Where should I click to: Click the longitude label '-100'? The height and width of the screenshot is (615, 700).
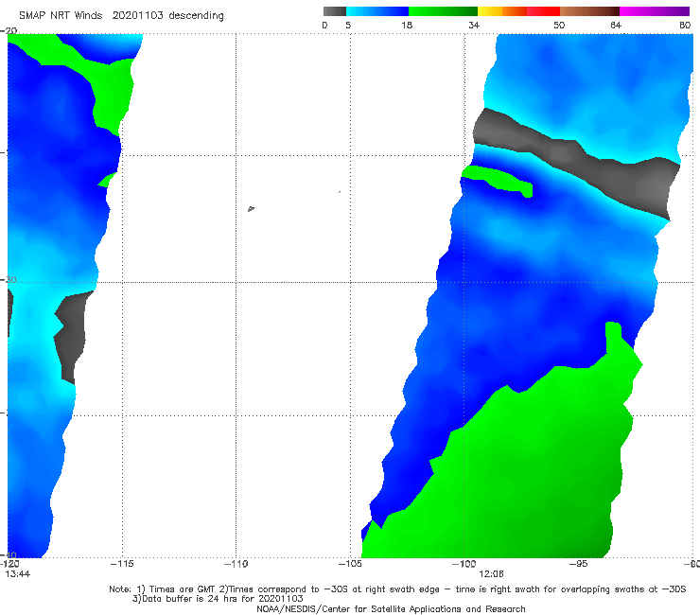(x=464, y=564)
